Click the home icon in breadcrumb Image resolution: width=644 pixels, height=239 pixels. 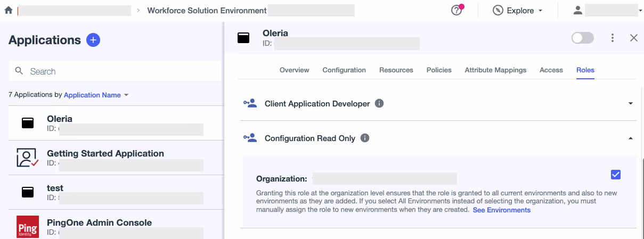9,10
